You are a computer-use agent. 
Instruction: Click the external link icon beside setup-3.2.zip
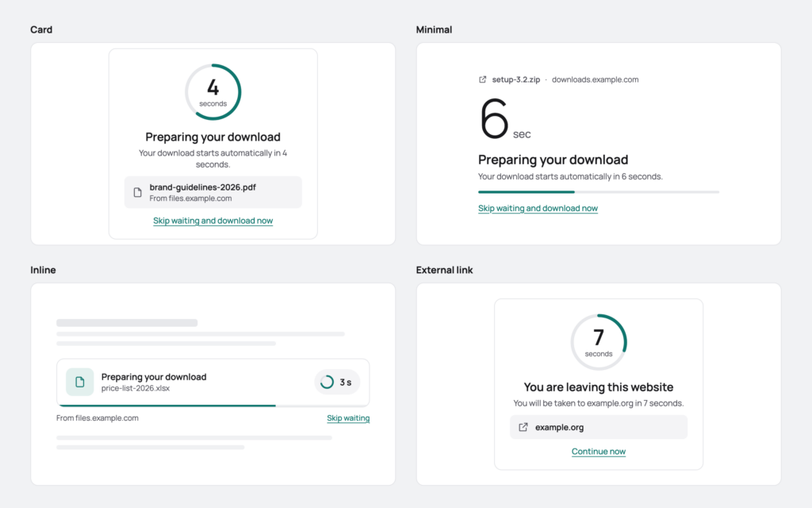point(482,79)
